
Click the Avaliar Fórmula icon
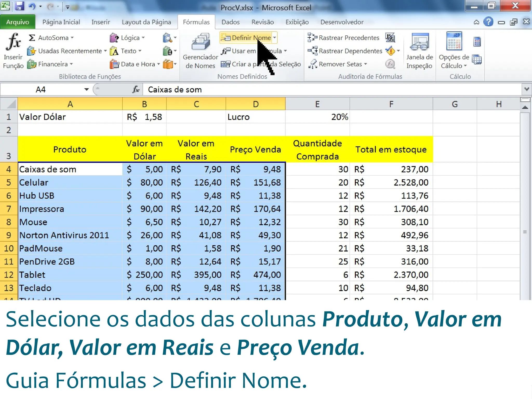coord(390,64)
